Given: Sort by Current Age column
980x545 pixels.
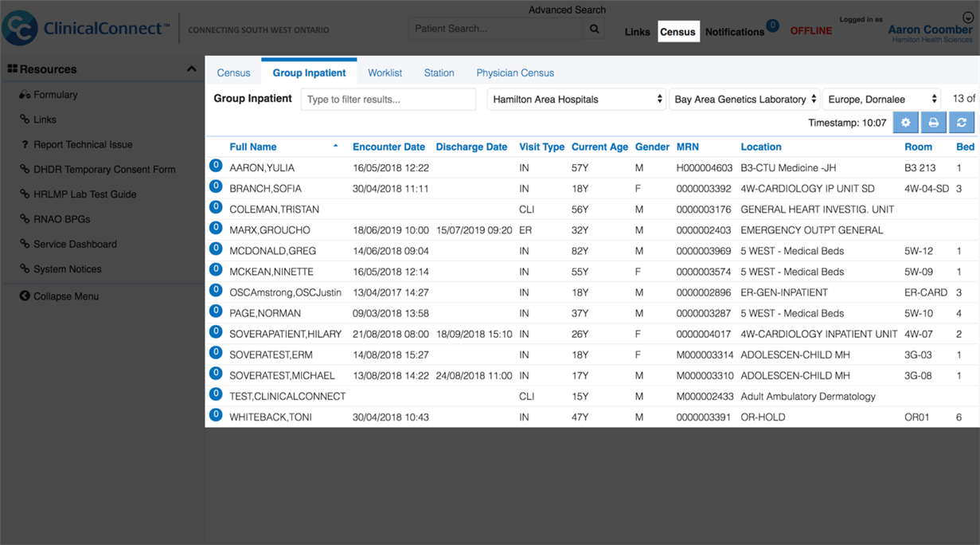Looking at the screenshot, I should (599, 147).
